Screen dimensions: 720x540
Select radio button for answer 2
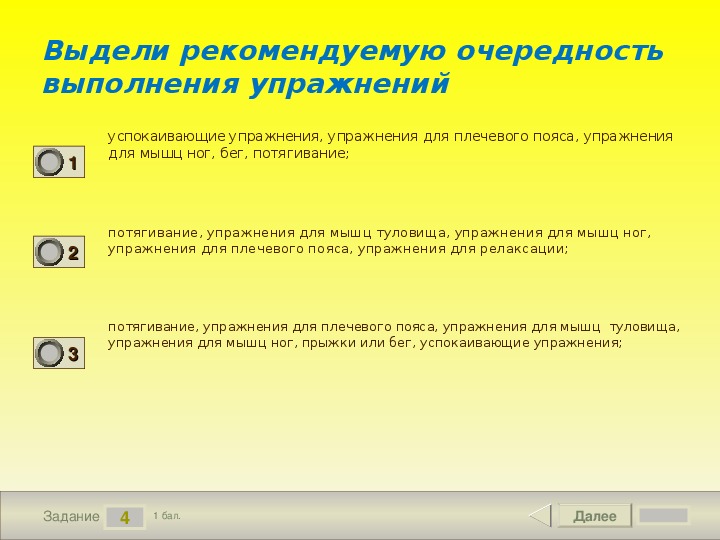(x=59, y=252)
